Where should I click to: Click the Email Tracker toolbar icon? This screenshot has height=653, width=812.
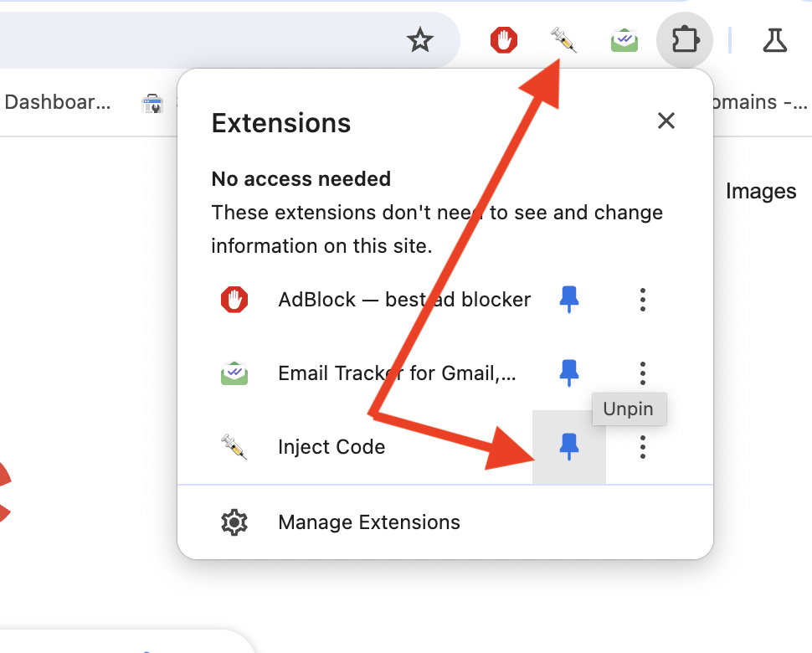pyautogui.click(x=624, y=40)
